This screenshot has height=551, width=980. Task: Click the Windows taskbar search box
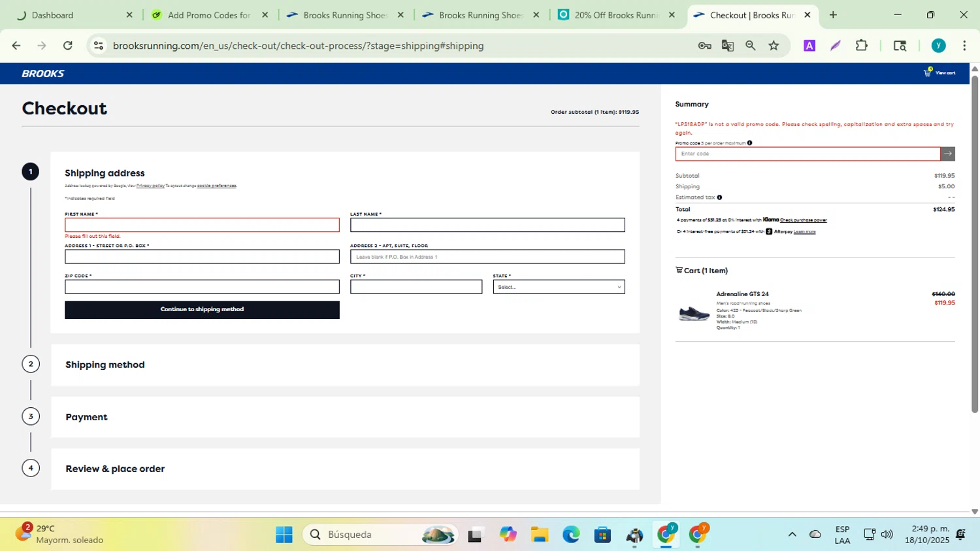382,535
